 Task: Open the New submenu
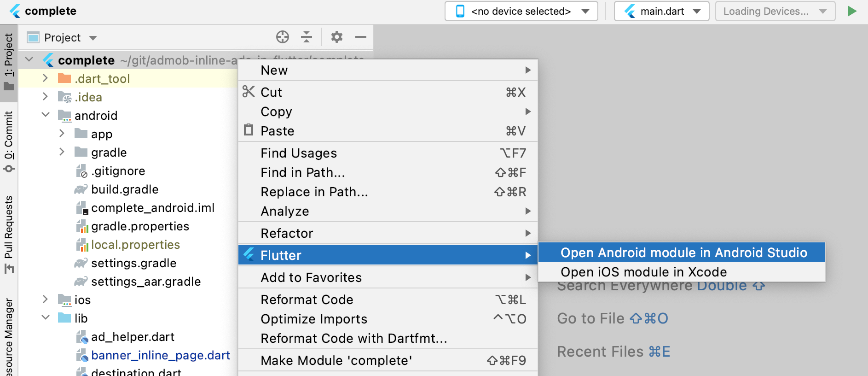point(388,70)
